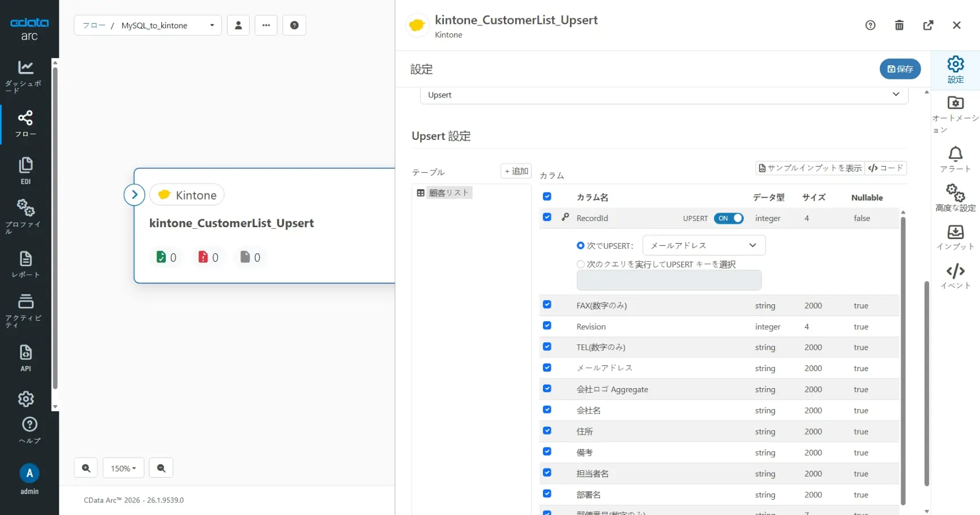Image resolution: width=980 pixels, height=515 pixels.
Task: Click the left sidebar scrollbar
Action: coord(55,228)
